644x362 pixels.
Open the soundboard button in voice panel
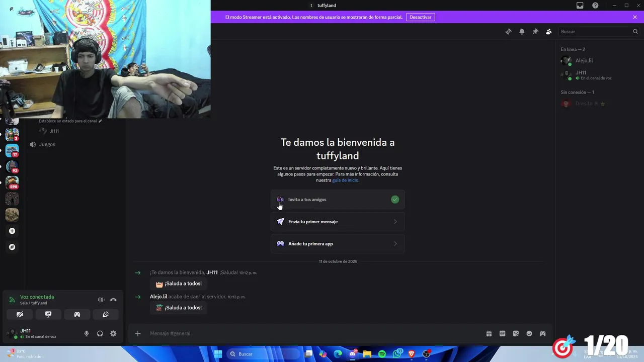click(x=106, y=314)
